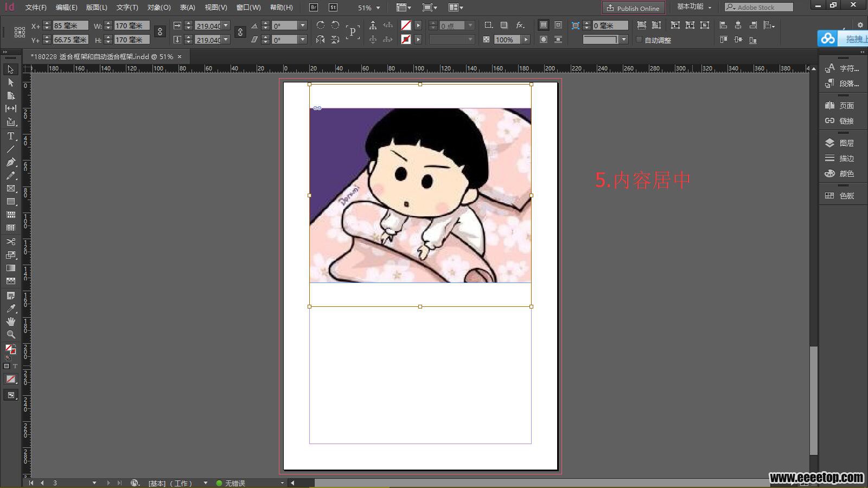Viewport: 868px width, 488px height.
Task: Open the rotation angle dropdown
Action: pyautogui.click(x=303, y=25)
